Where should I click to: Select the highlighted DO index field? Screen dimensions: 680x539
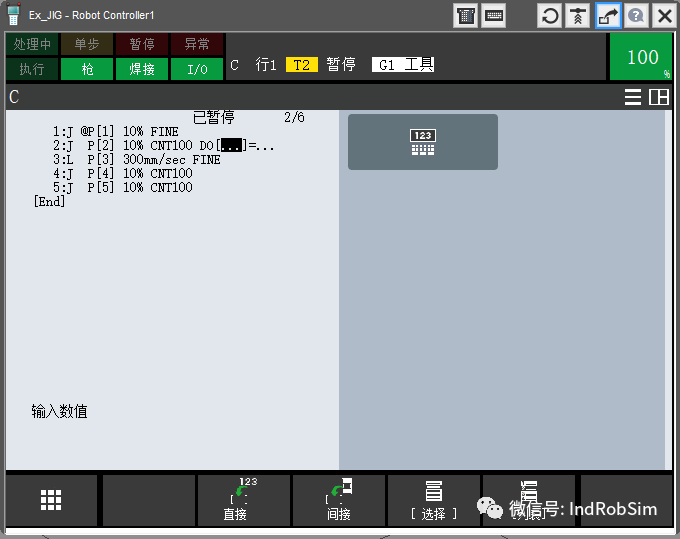(x=231, y=146)
